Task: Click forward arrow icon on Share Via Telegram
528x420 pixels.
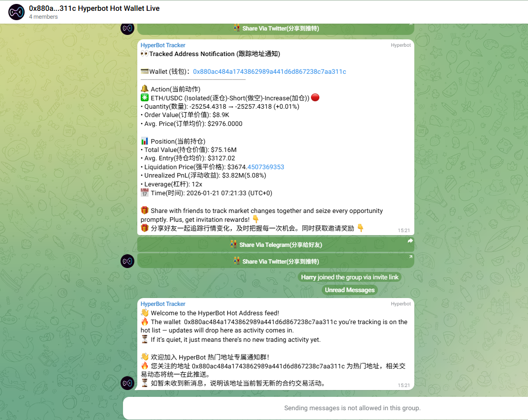Action: (410, 241)
